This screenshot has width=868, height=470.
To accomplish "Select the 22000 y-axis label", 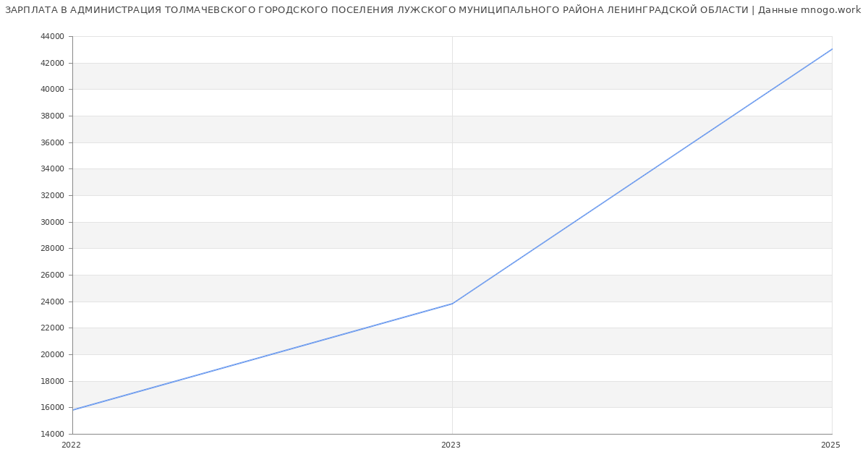I will click(52, 328).
